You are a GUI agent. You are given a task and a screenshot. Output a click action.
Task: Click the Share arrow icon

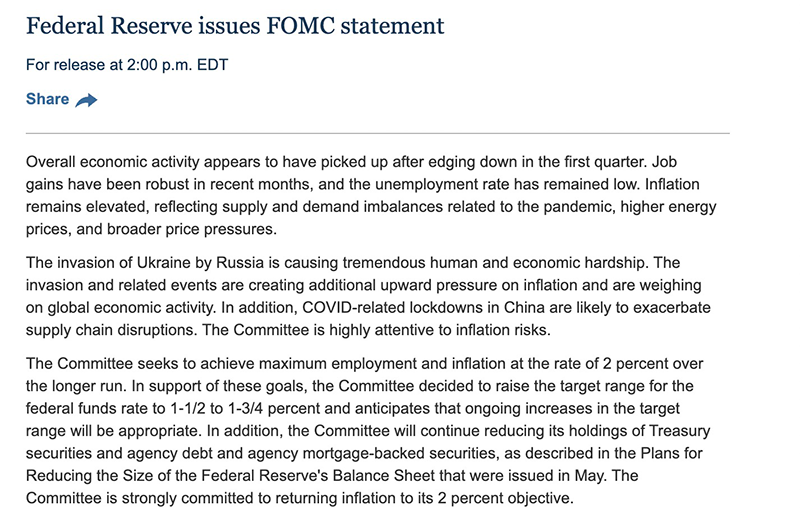[86, 100]
